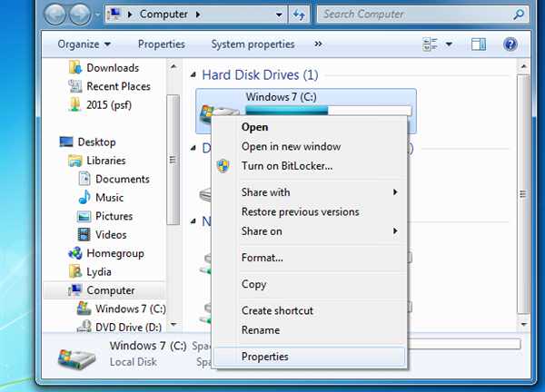This screenshot has height=392, width=545.
Task: Click the magnifier icon in the search box
Action: (519, 15)
